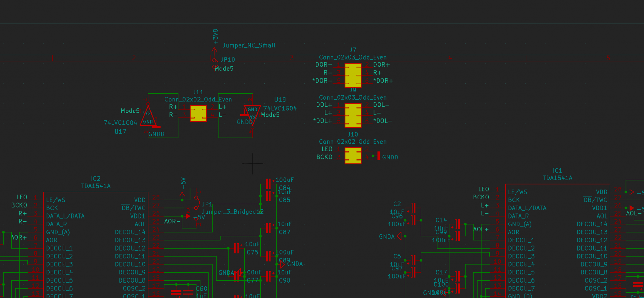Image resolution: width=644 pixels, height=298 pixels.
Task: Click IC1 pin name COSC_2
Action: 596,280
